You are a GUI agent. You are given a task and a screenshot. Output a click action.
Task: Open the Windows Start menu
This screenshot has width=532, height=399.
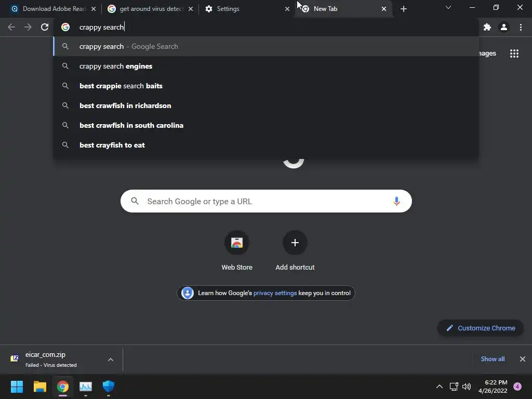coord(17,387)
